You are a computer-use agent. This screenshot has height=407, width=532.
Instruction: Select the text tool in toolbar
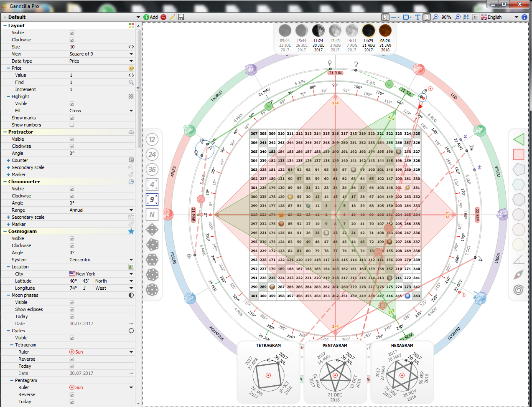pos(417,17)
